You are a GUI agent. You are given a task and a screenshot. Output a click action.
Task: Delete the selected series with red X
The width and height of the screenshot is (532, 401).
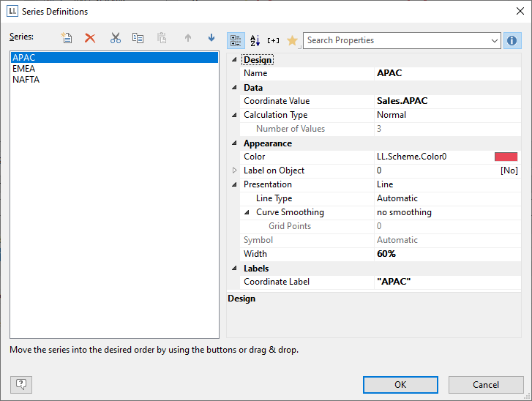(x=90, y=38)
